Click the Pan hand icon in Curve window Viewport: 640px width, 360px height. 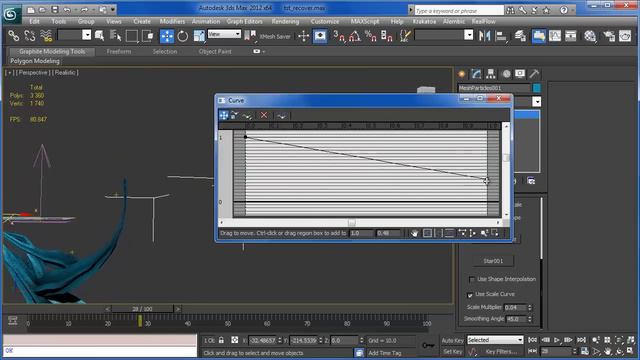[x=414, y=233]
